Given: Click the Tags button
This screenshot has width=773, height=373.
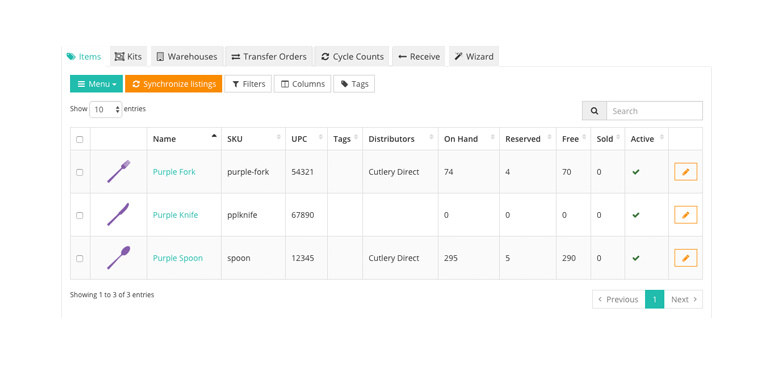Looking at the screenshot, I should click(x=354, y=84).
